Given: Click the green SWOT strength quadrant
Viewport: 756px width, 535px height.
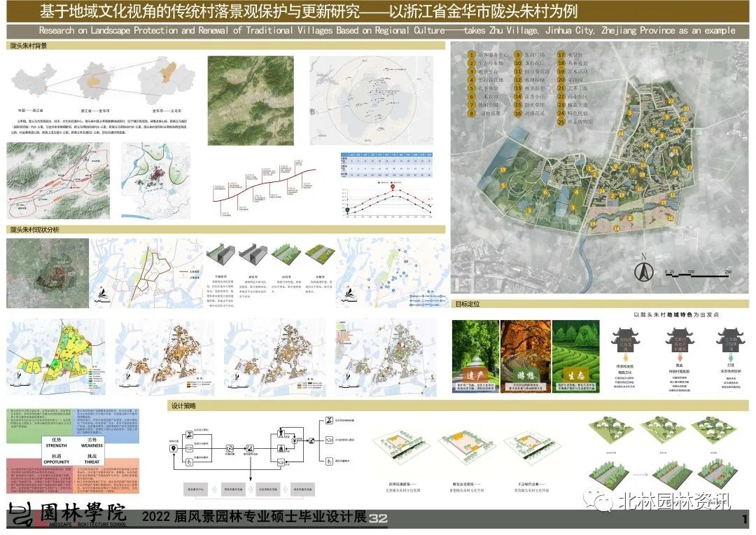Looking at the screenshot, I should pyautogui.click(x=39, y=426).
